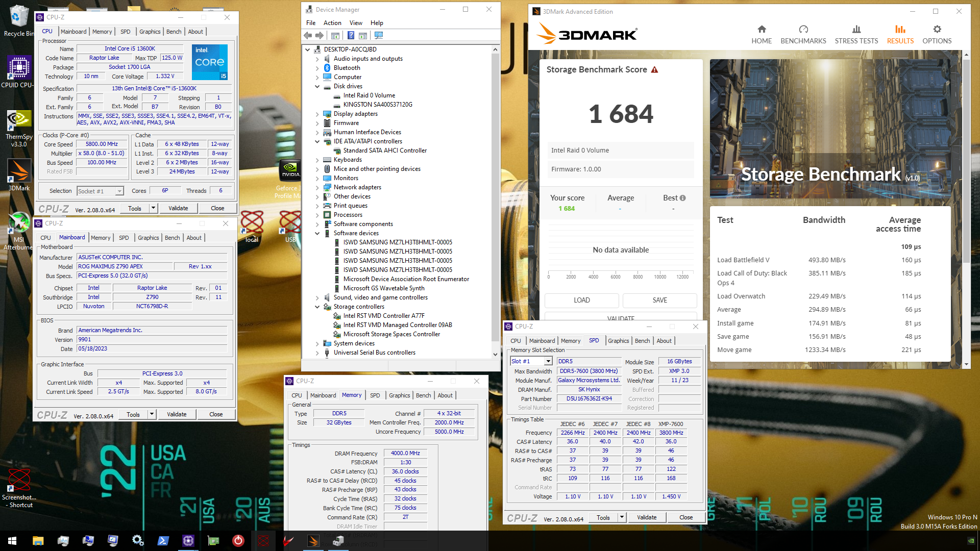Open the Settings gear on the taskbar
Viewport: 980px width, 551px height.
coord(138,541)
